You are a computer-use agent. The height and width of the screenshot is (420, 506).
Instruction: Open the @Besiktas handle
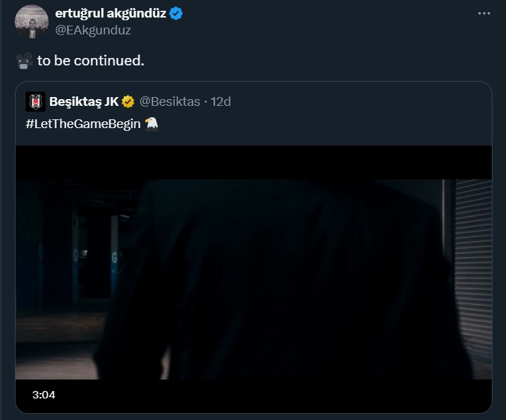click(169, 102)
